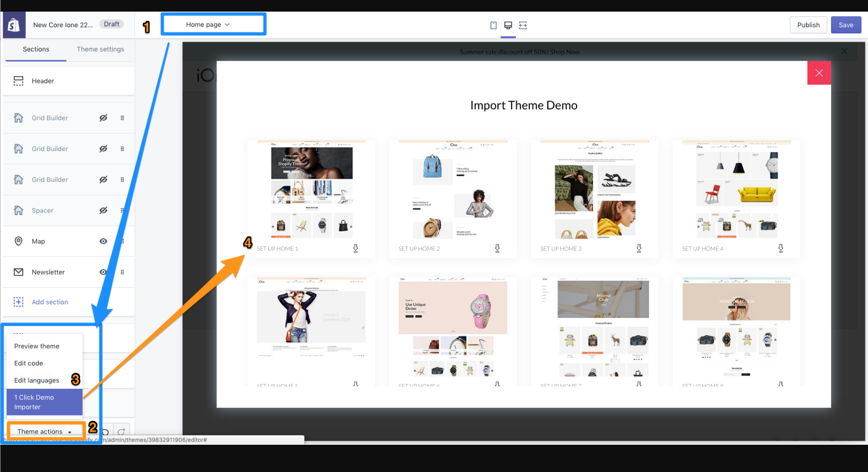Viewport: 868px width, 472px height.
Task: Choose Preview theme from menu
Action: pos(37,346)
